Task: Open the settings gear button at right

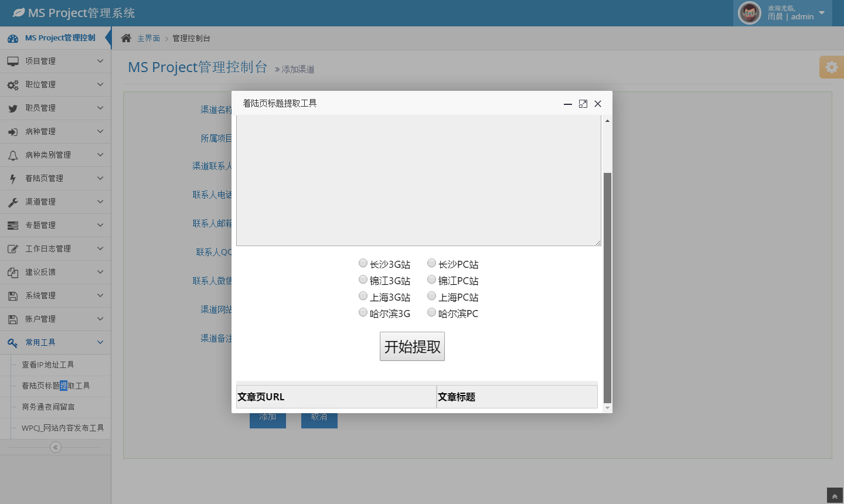Action: tap(831, 67)
